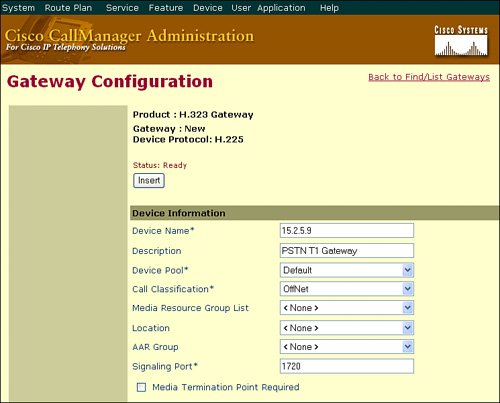
Task: Click the Signaling Port input field
Action: (x=347, y=366)
